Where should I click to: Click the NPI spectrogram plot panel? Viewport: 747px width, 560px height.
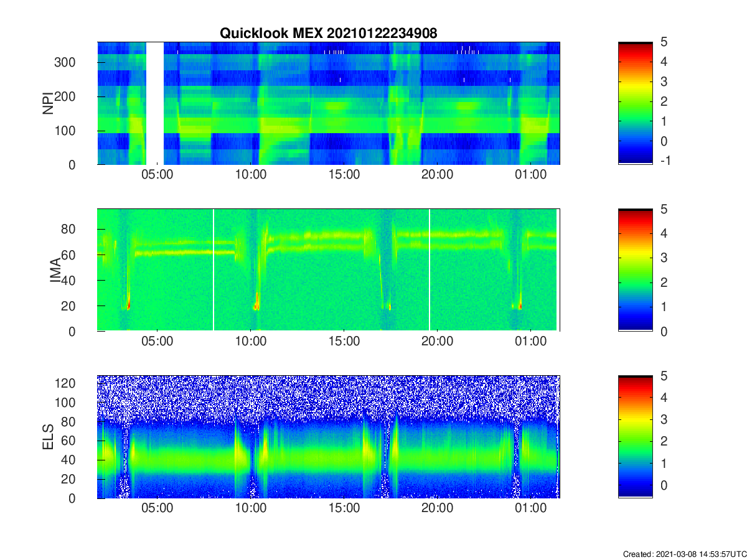coord(329,103)
